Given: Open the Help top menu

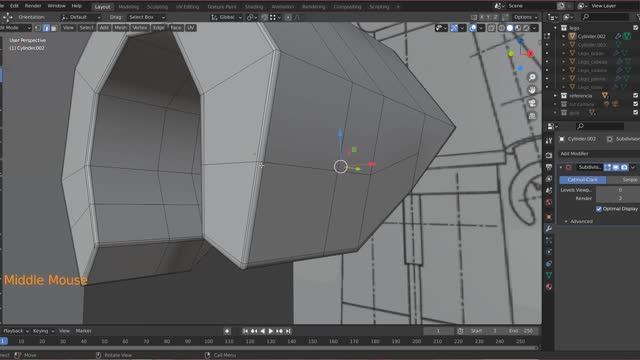Looking at the screenshot, I should click(x=77, y=6).
